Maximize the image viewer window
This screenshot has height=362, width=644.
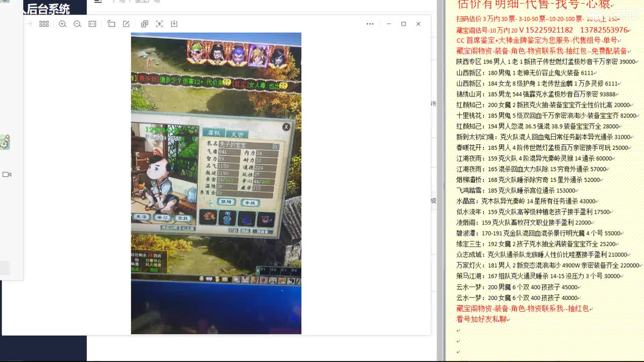(404, 24)
